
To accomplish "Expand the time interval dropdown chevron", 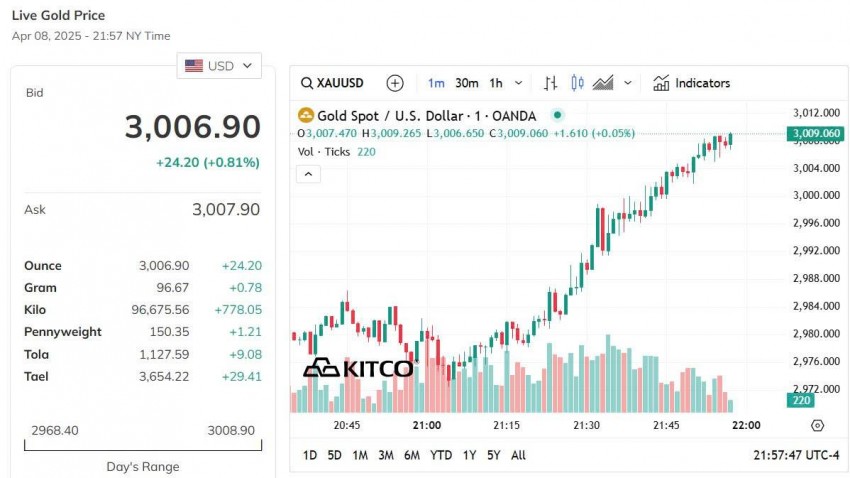I will [x=518, y=83].
